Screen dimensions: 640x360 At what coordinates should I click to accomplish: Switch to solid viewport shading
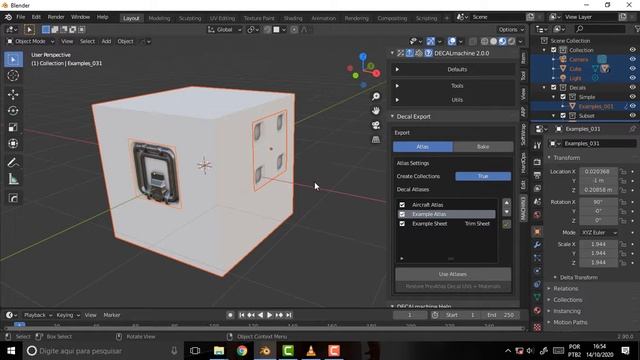coord(493,41)
